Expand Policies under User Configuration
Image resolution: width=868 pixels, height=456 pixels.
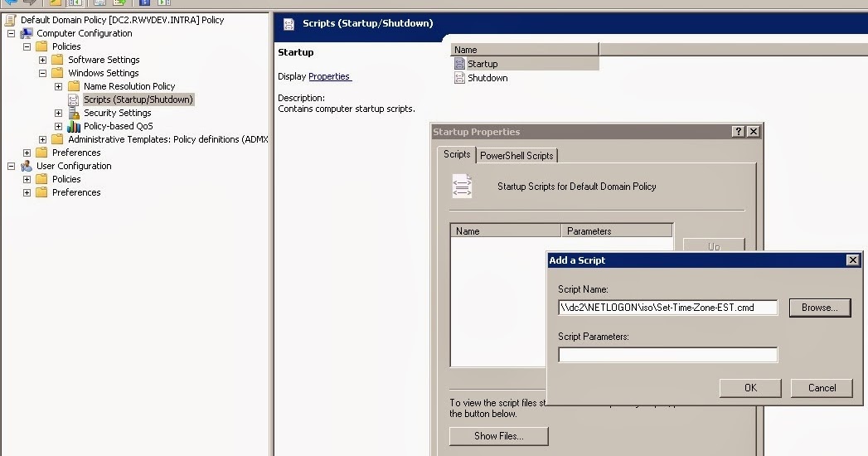[x=27, y=179]
